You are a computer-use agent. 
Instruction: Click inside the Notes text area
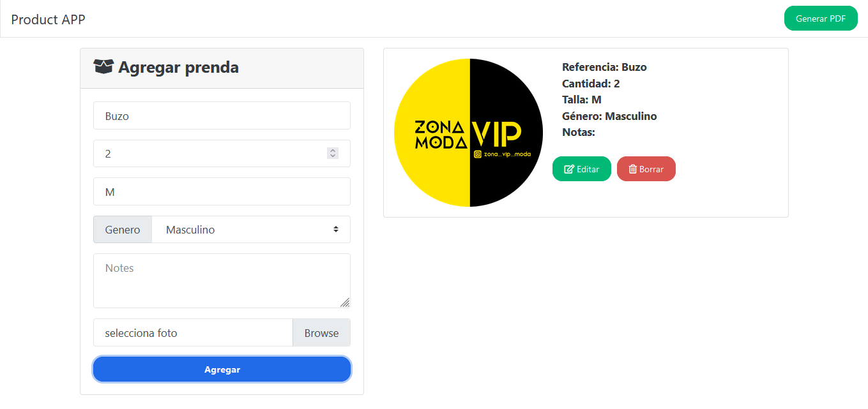click(222, 281)
